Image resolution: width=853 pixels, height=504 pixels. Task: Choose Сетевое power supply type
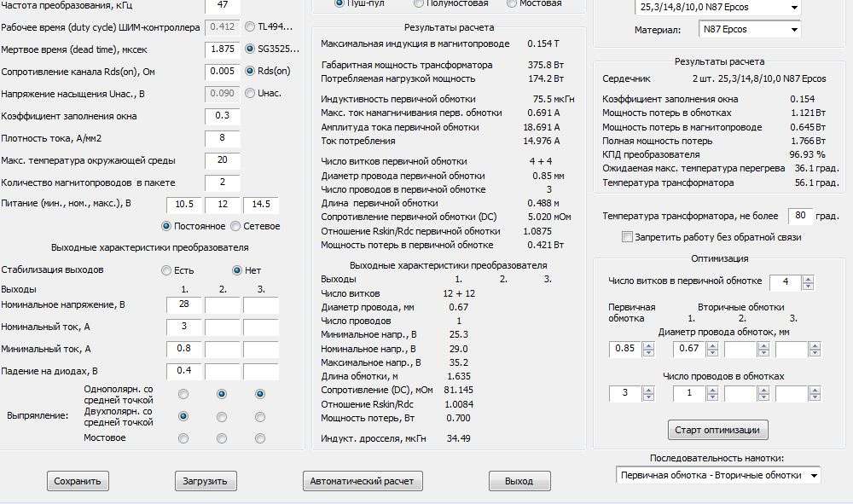tap(235, 226)
